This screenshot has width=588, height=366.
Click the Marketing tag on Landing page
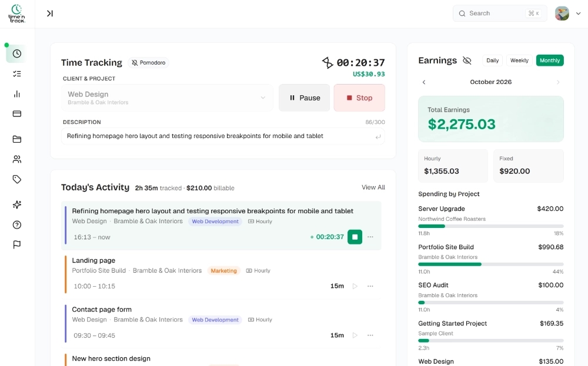point(223,270)
